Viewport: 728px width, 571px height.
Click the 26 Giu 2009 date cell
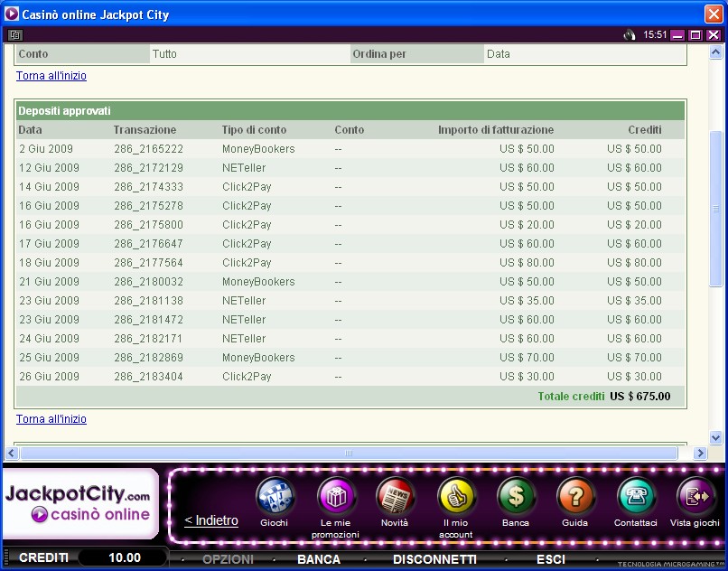(x=49, y=377)
